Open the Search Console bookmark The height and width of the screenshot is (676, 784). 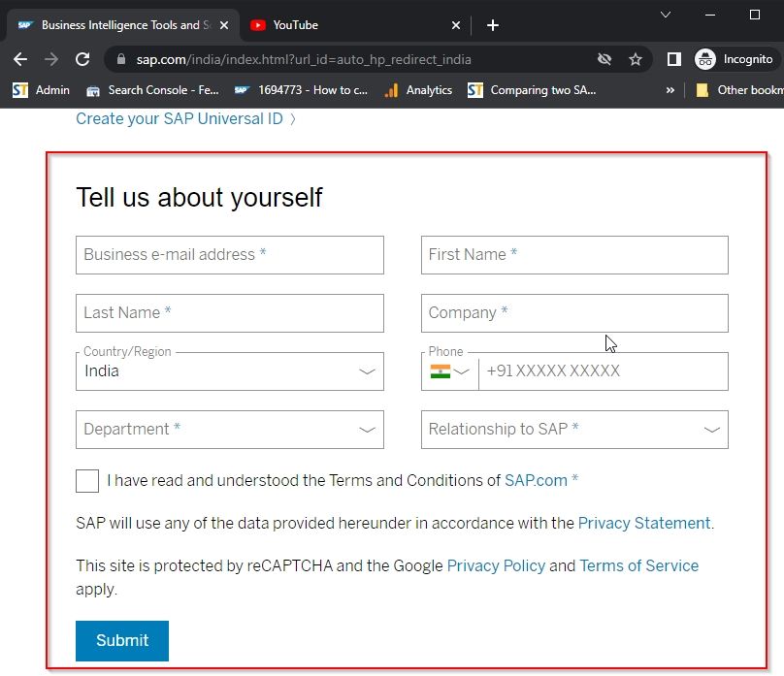(152, 90)
